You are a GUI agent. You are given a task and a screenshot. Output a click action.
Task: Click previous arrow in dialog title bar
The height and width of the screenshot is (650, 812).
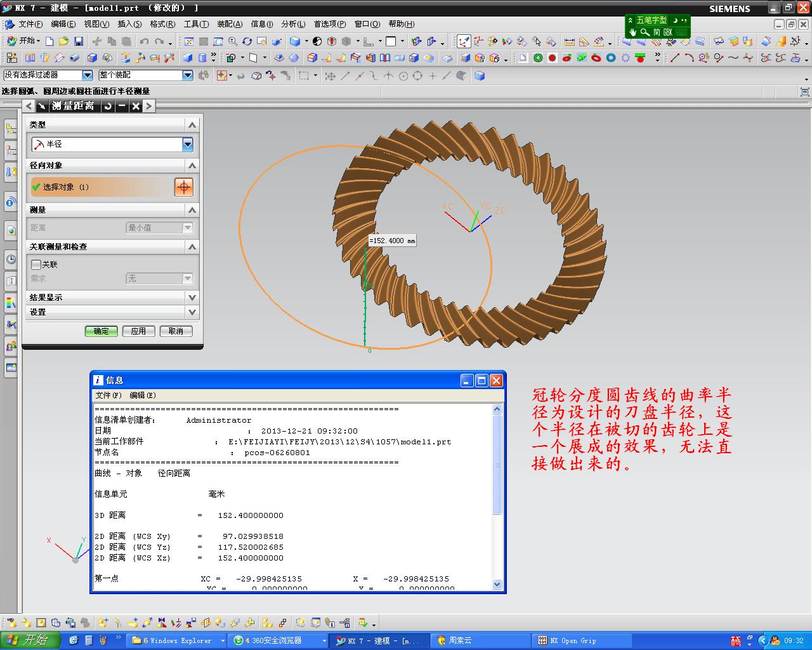click(29, 106)
